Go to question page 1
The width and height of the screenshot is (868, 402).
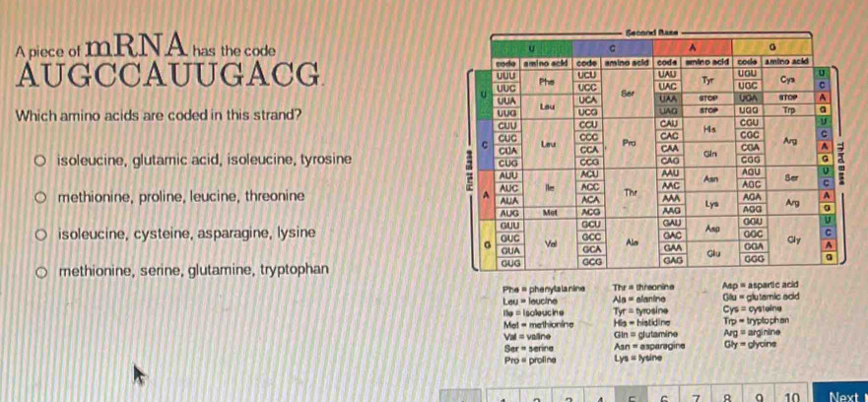pos(503,396)
